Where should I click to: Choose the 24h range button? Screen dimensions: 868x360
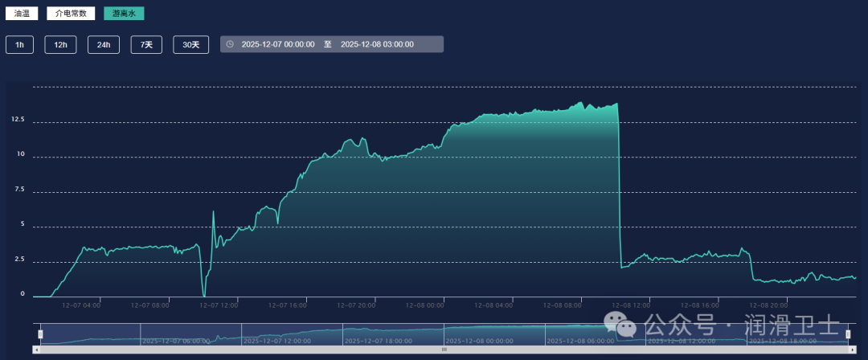[104, 45]
